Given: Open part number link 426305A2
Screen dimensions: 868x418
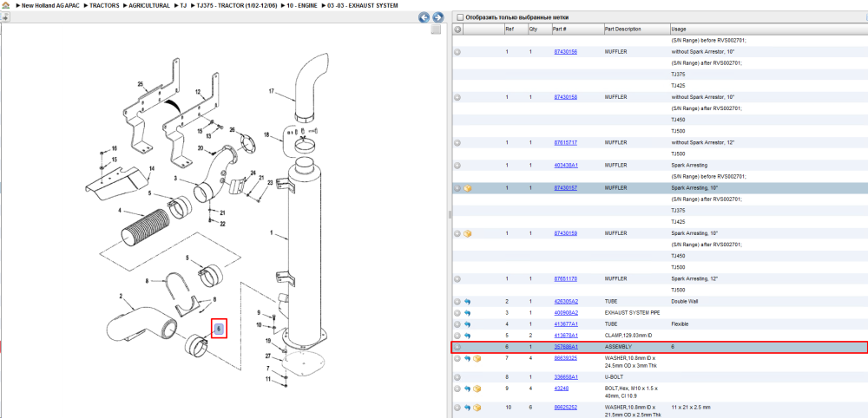Looking at the screenshot, I should tap(566, 301).
